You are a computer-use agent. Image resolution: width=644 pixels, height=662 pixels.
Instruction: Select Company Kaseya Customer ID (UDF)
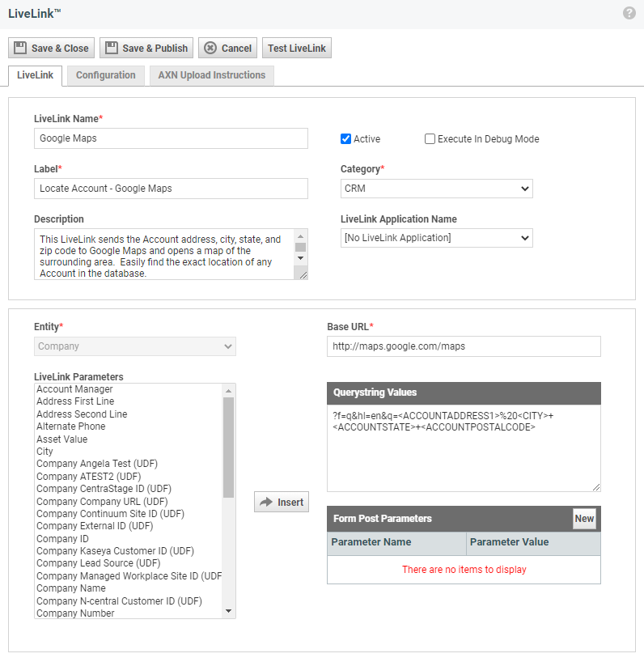pos(129,551)
